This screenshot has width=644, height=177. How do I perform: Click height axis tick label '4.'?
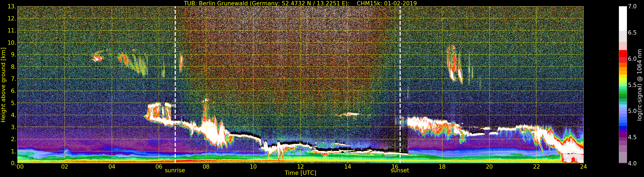coord(14,115)
